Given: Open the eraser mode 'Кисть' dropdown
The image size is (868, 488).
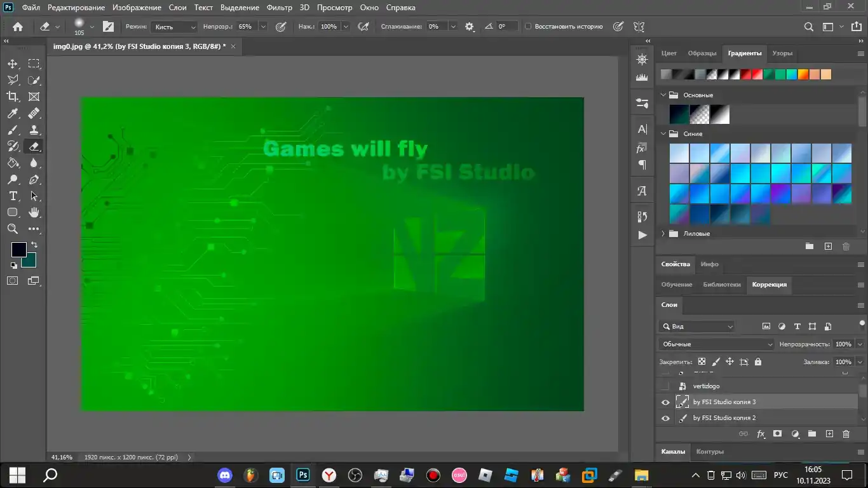Looking at the screenshot, I should (175, 27).
